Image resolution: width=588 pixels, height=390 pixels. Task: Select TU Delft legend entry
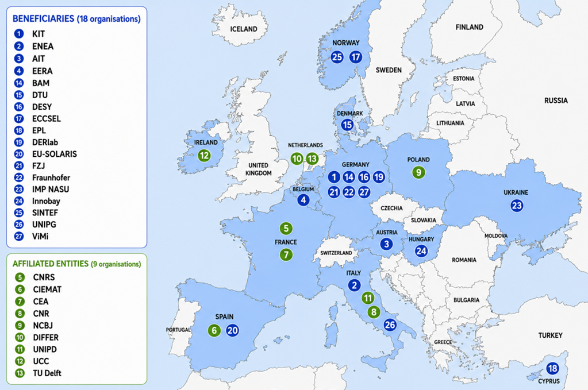pyautogui.click(x=47, y=373)
